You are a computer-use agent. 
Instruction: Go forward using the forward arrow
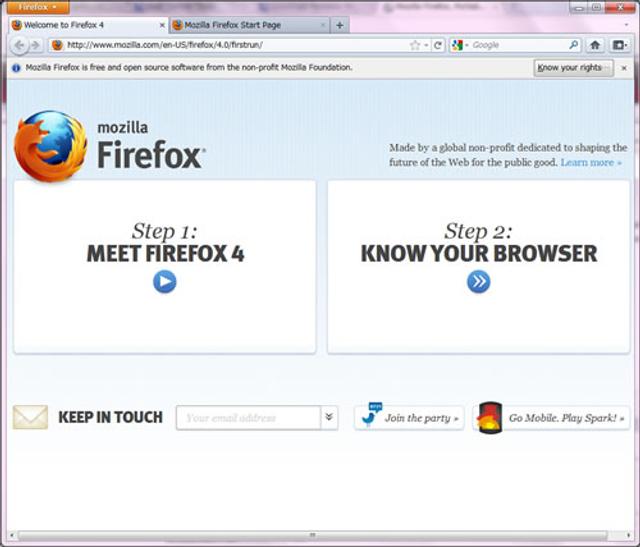pyautogui.click(x=36, y=45)
